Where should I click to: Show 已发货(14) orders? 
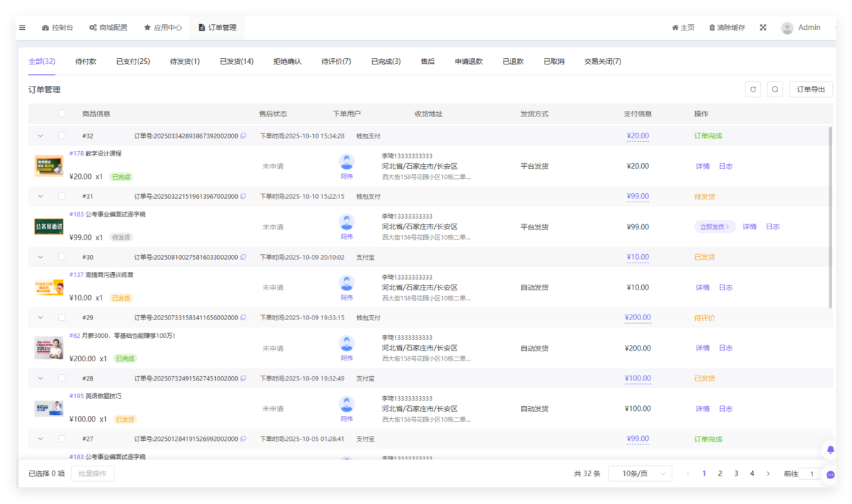click(236, 62)
